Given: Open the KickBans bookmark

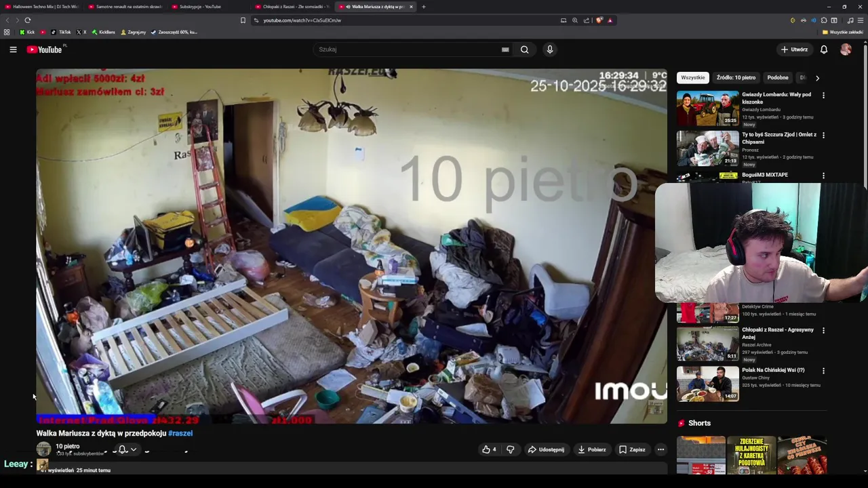Looking at the screenshot, I should point(104,32).
